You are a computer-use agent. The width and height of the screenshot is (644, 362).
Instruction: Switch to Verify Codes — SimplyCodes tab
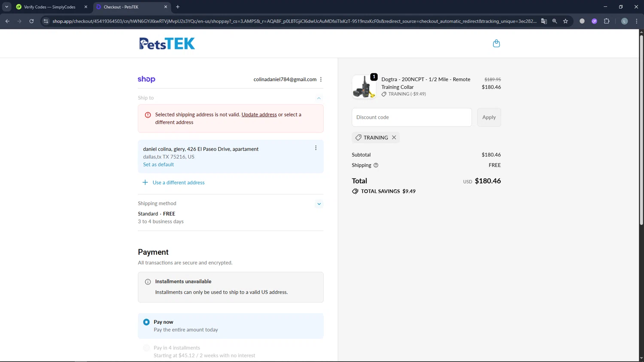(49, 7)
